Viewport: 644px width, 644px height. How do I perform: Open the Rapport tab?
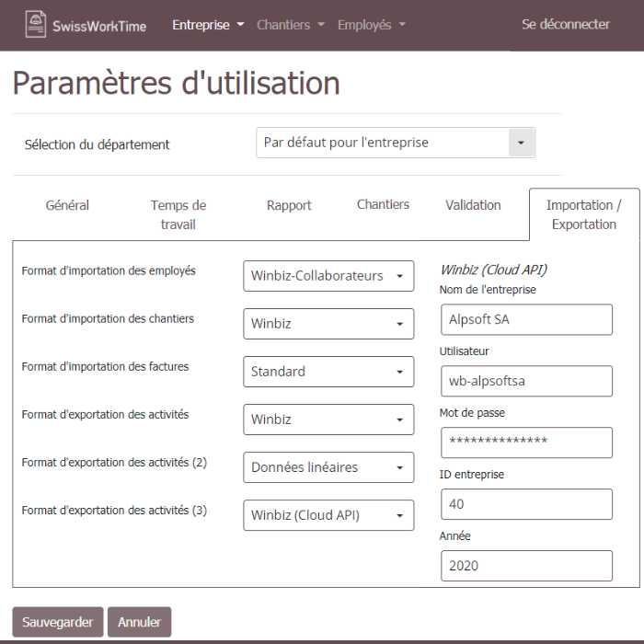(289, 205)
